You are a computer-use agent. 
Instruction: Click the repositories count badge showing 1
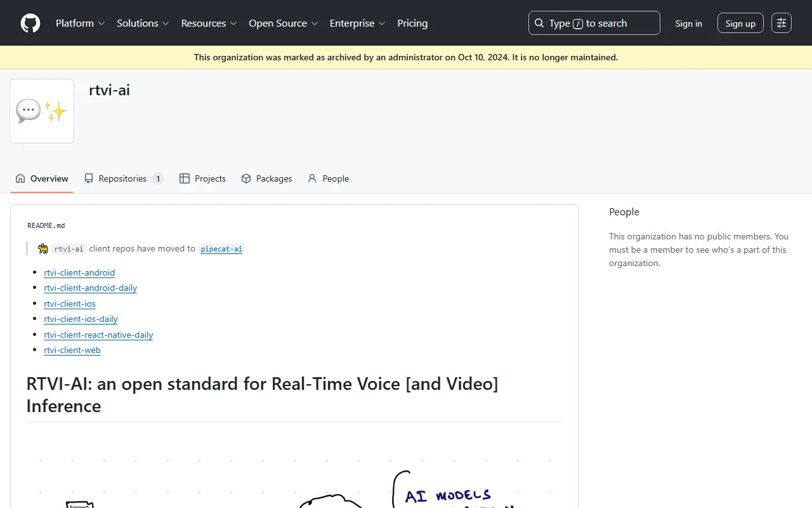click(x=158, y=178)
